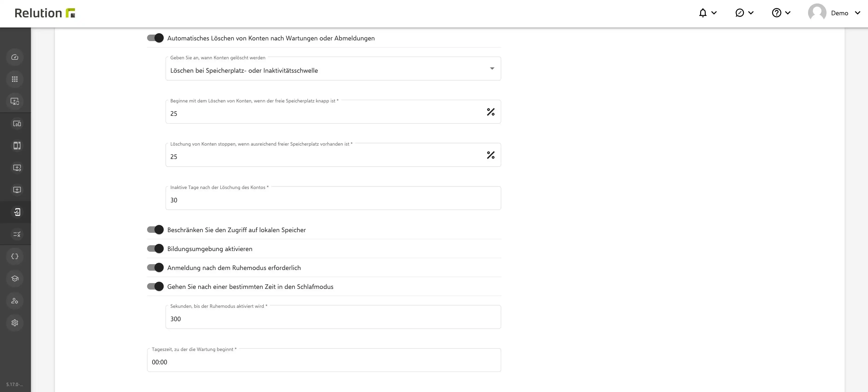The height and width of the screenshot is (392, 868).
Task: Open the settings gear icon in sidebar
Action: click(15, 323)
